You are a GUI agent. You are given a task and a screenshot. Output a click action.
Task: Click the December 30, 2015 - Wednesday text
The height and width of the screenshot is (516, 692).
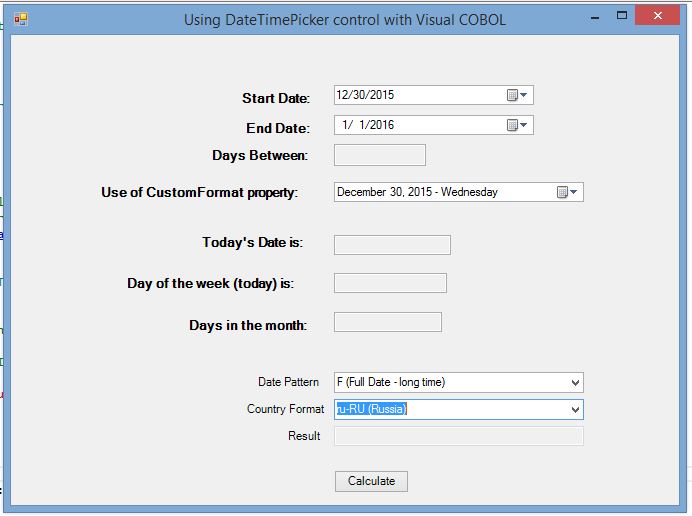tap(417, 192)
